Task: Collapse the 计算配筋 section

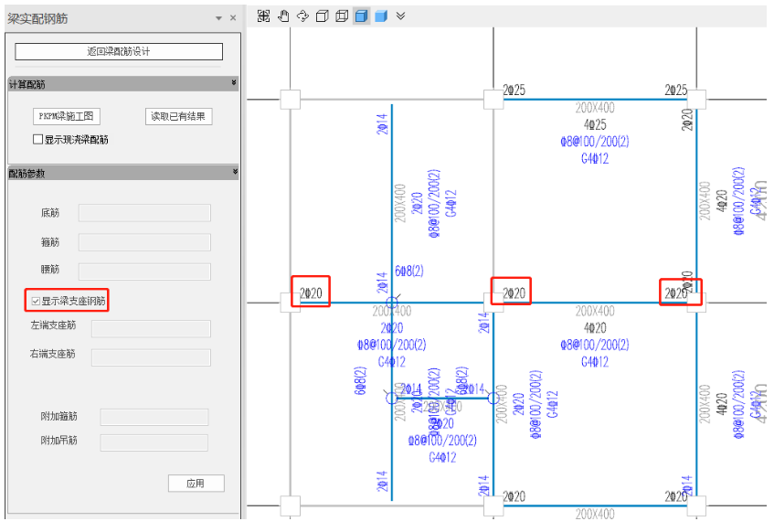Action: coord(234,83)
